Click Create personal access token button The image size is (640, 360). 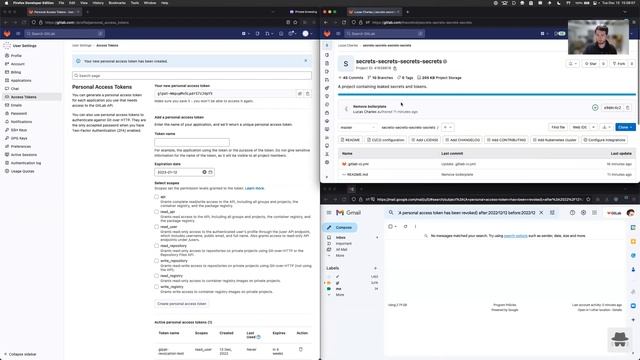182,304
